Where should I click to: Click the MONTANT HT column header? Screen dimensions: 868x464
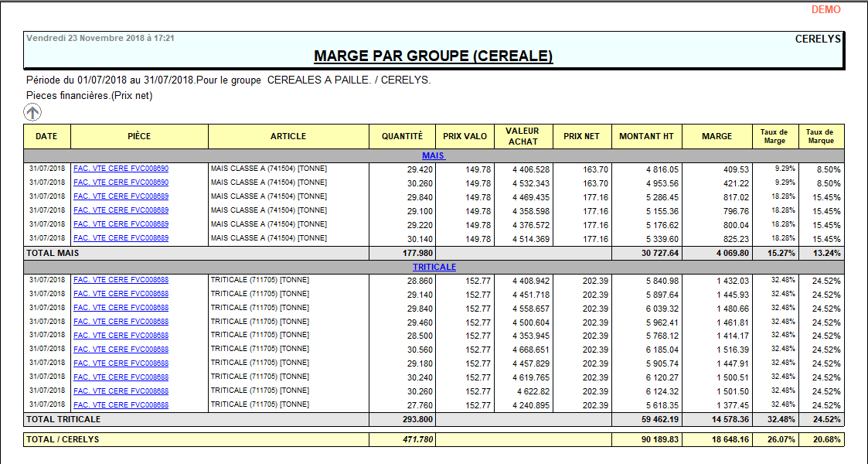tap(646, 136)
